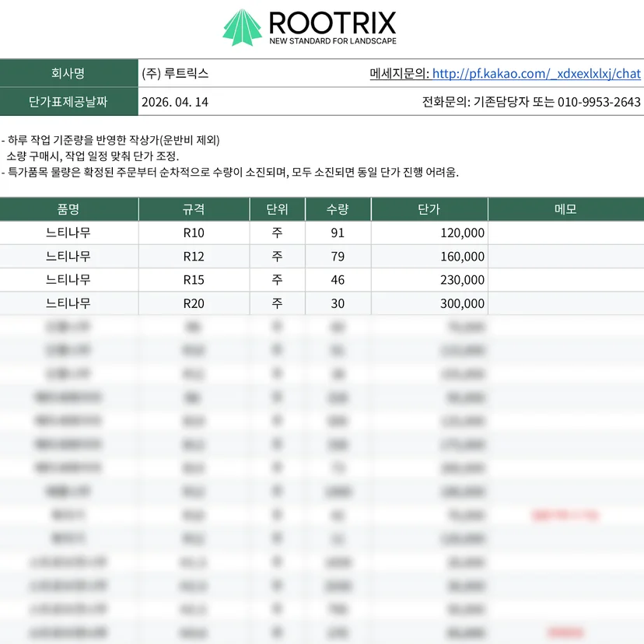Click quantity cell 79
The height and width of the screenshot is (644, 644).
pyautogui.click(x=338, y=257)
